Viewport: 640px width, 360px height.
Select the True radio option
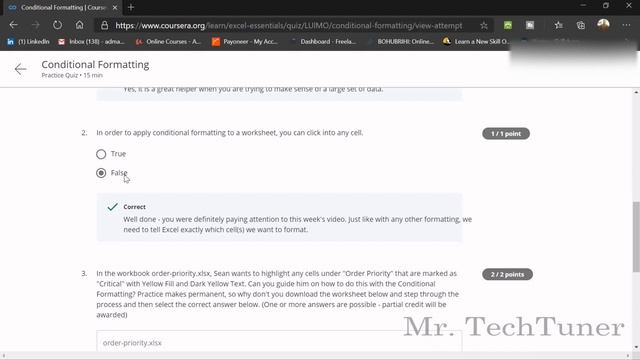click(x=101, y=154)
